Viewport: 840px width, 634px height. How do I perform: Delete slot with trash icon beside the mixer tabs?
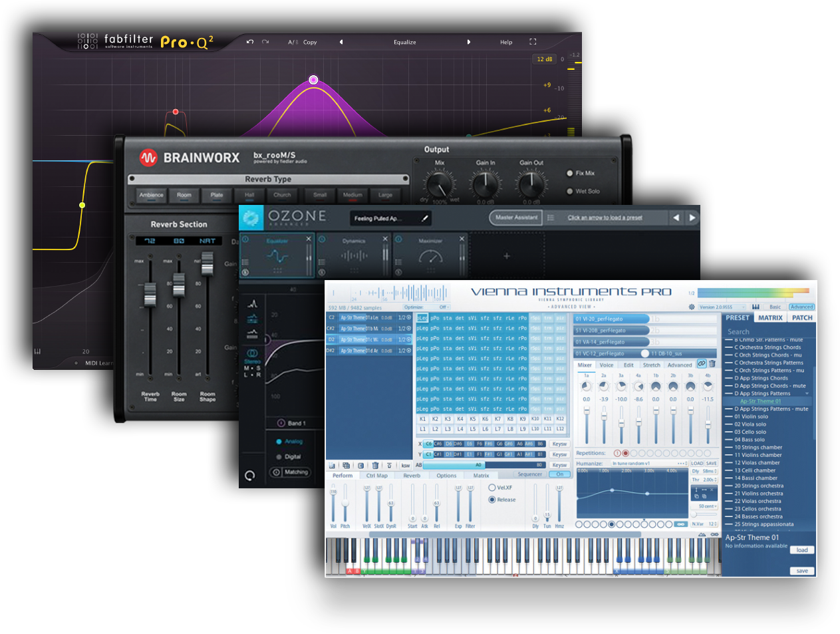click(712, 364)
